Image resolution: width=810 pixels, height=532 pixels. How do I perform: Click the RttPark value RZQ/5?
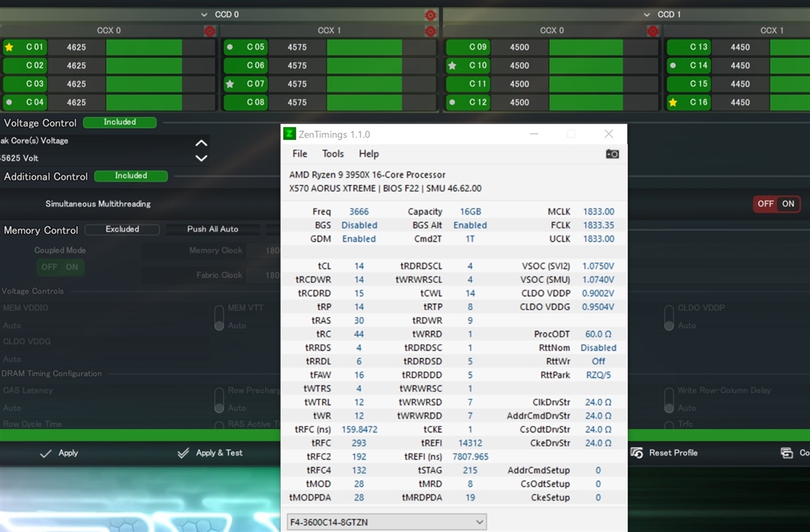[598, 375]
